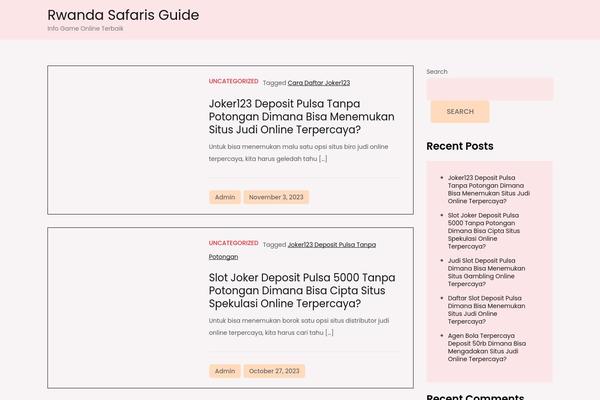Click the Admin badge on the November 3 post
The width and height of the screenshot is (600, 400).
point(225,197)
